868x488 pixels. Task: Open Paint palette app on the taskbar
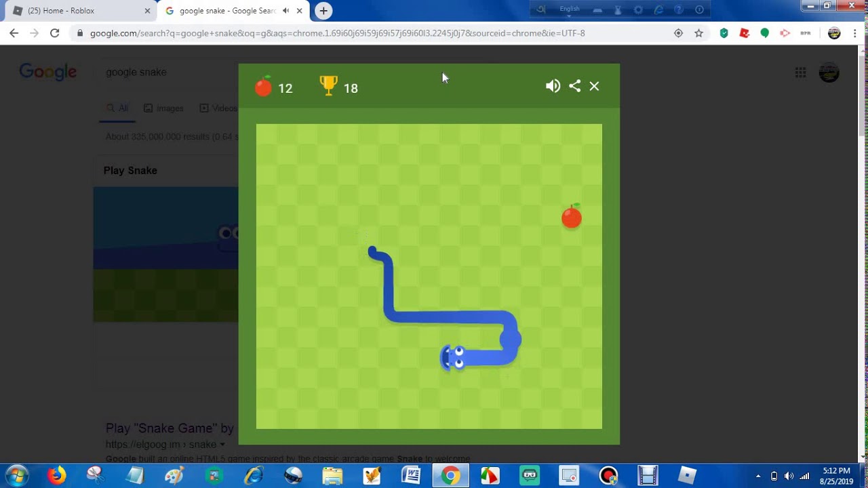[x=175, y=475]
